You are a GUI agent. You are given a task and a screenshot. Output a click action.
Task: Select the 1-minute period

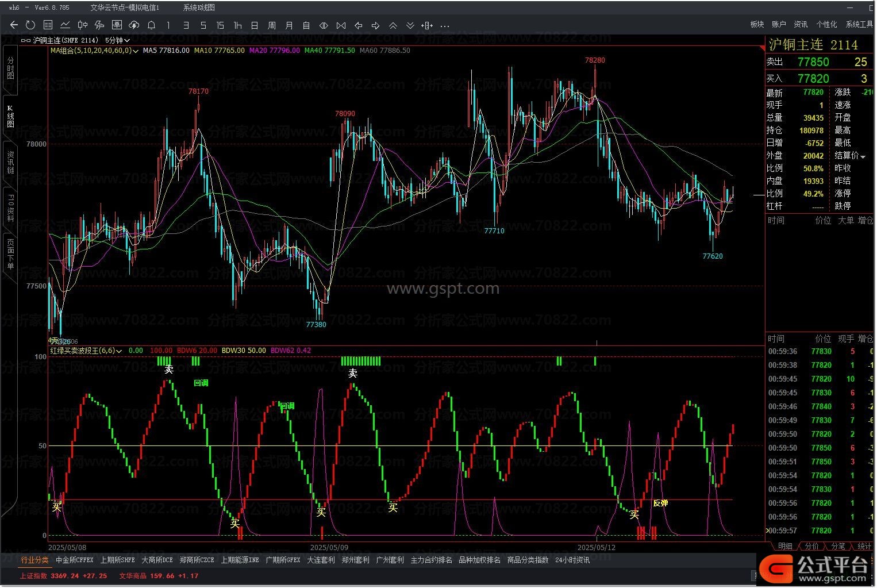[x=168, y=25]
